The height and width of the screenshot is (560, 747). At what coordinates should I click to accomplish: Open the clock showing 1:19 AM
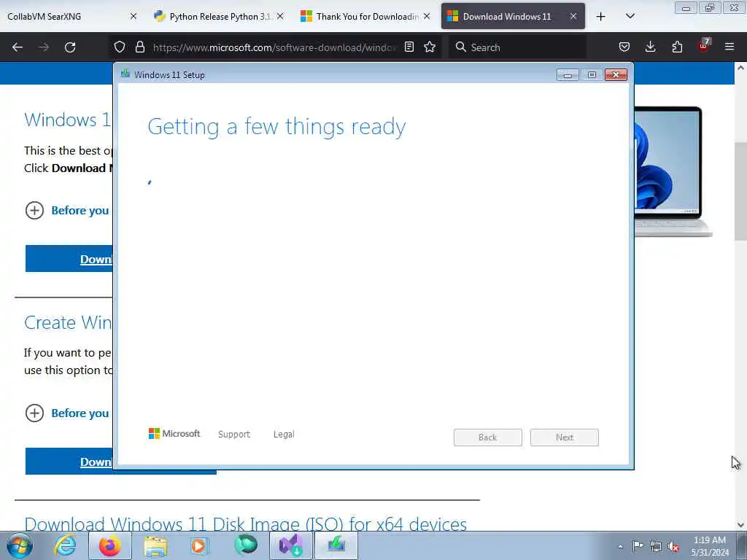710,546
